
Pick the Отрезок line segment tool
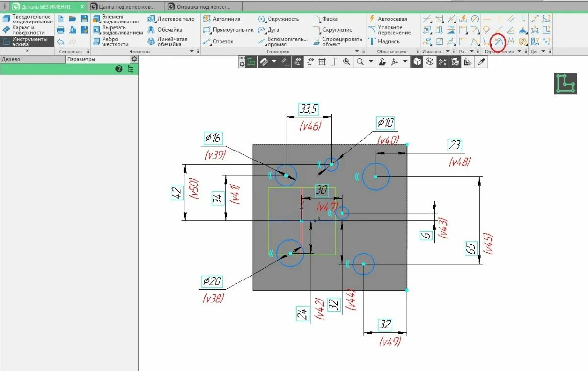tap(219, 41)
